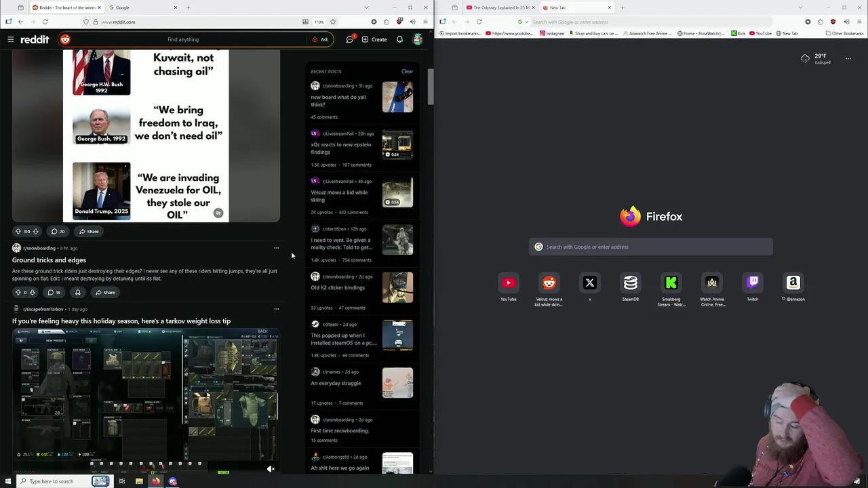
Task: Switch to the Google tab in left browser
Action: [x=142, y=7]
